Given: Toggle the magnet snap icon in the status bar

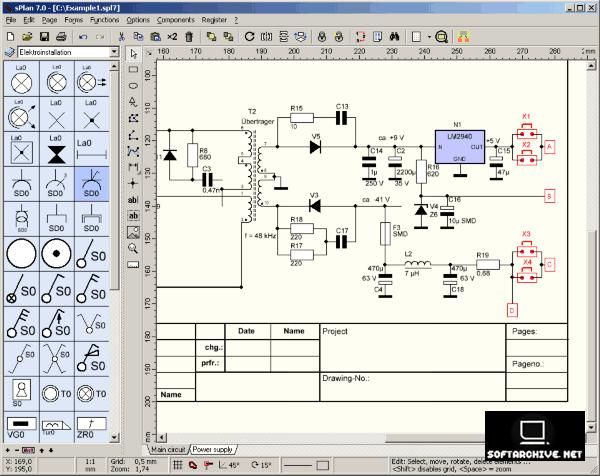Looking at the screenshot, I should 193,465.
